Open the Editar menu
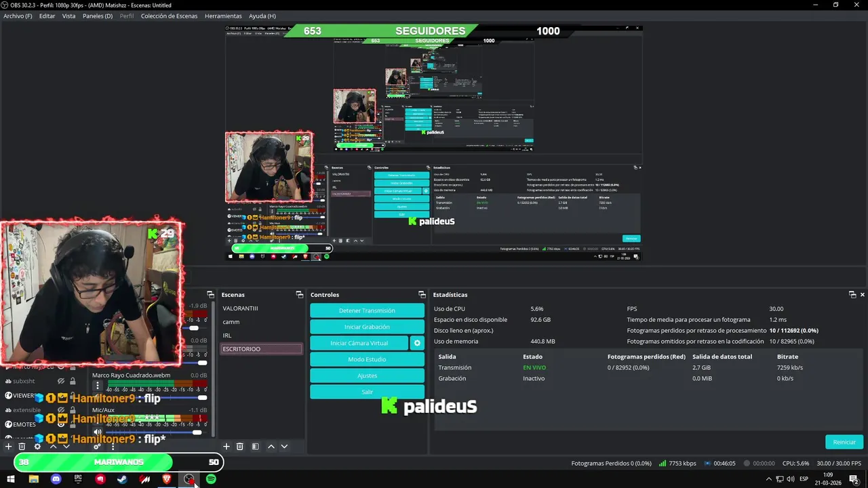The height and width of the screenshot is (488, 868). tap(47, 16)
